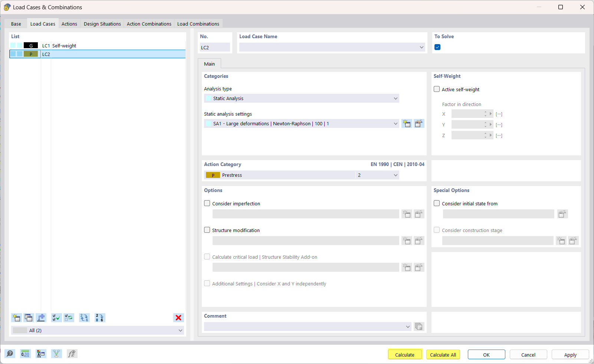Click the olive P color chip beside LC2
Screen dimensions: 594x364
(x=30, y=54)
